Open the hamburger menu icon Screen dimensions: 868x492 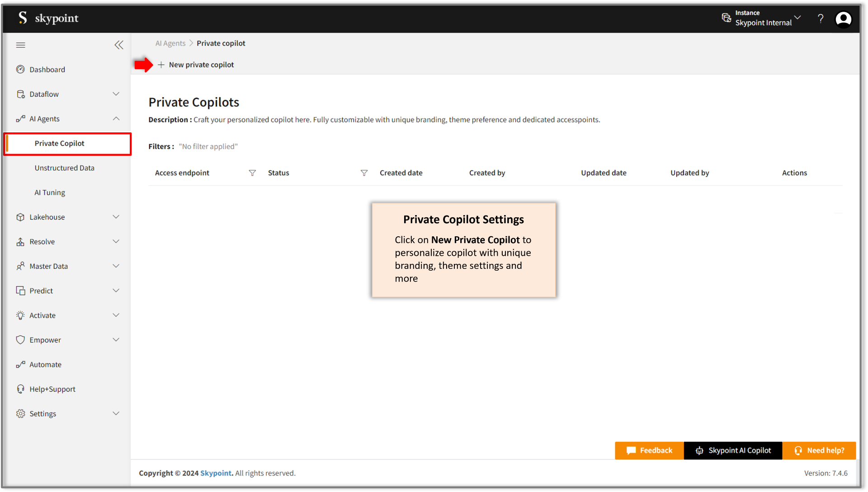pos(21,45)
